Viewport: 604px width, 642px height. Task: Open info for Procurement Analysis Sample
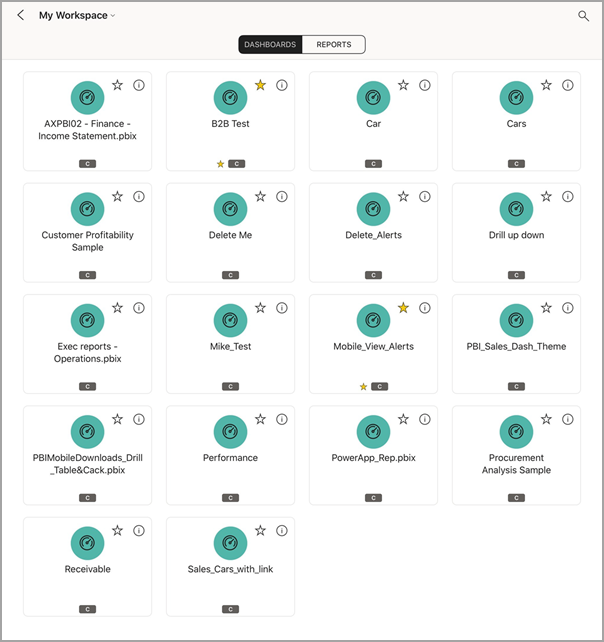[x=568, y=419]
